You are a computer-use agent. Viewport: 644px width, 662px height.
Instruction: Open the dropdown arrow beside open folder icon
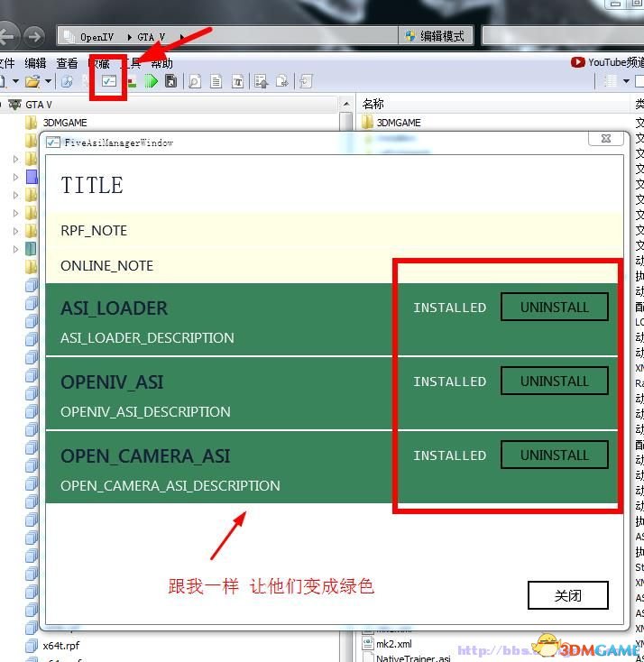(x=48, y=80)
